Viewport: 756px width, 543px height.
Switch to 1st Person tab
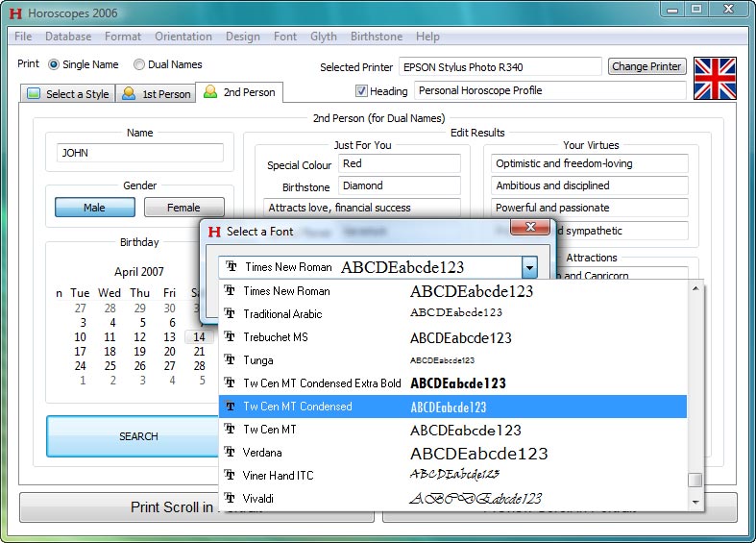click(157, 93)
